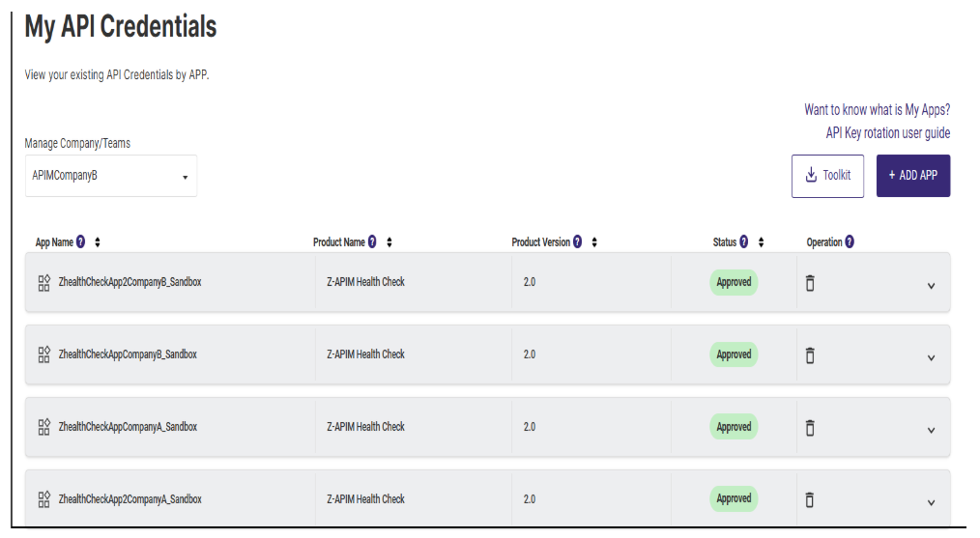Open the App Name help question-mark icon
Image resolution: width=980 pixels, height=538 pixels.
click(80, 241)
